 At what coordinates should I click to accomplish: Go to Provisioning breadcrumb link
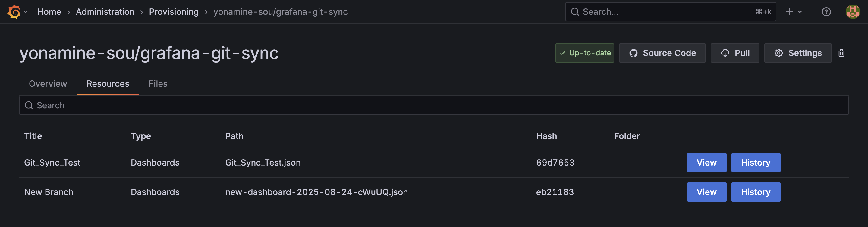(x=174, y=12)
